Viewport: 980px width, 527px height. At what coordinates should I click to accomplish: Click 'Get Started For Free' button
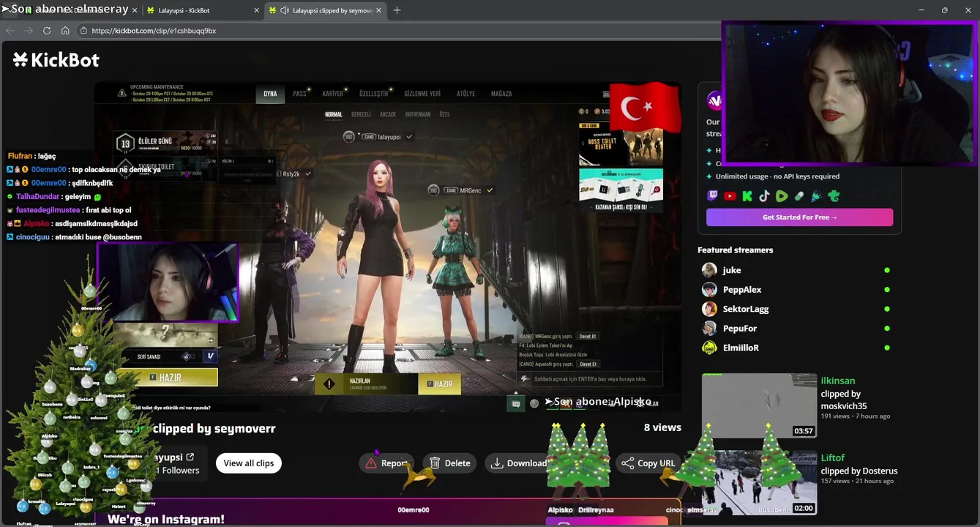click(799, 217)
